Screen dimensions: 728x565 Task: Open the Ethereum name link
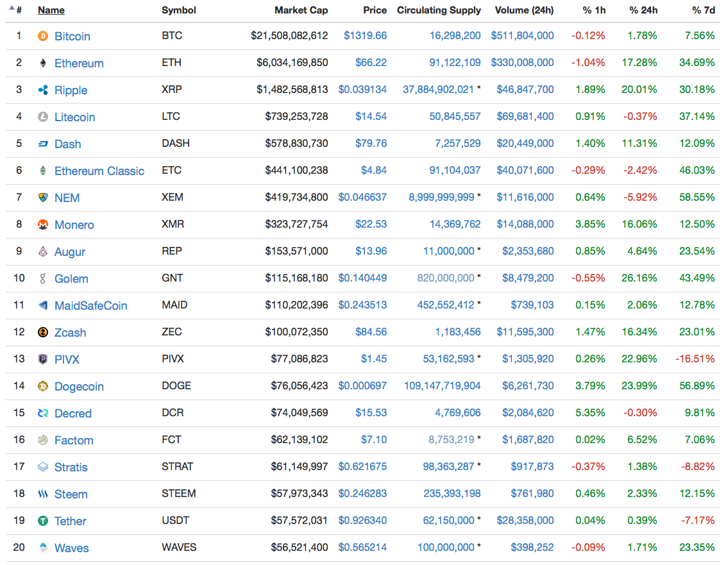79,63
